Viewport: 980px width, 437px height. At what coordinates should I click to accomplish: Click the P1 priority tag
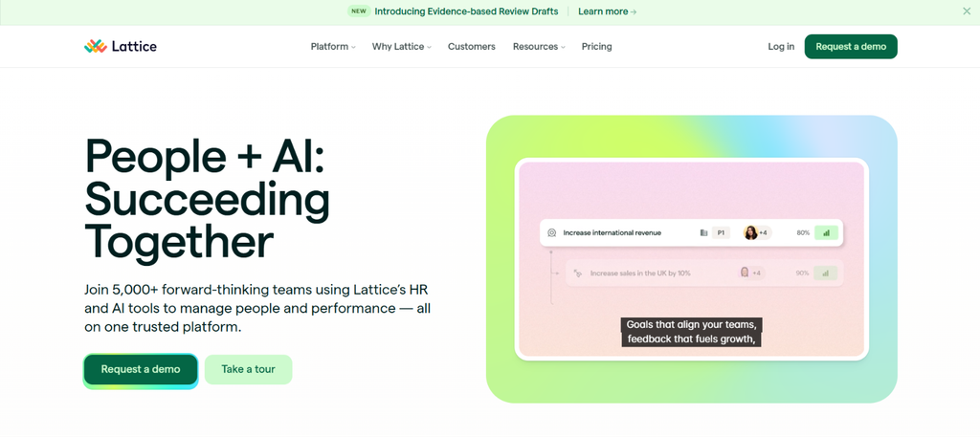pos(721,233)
